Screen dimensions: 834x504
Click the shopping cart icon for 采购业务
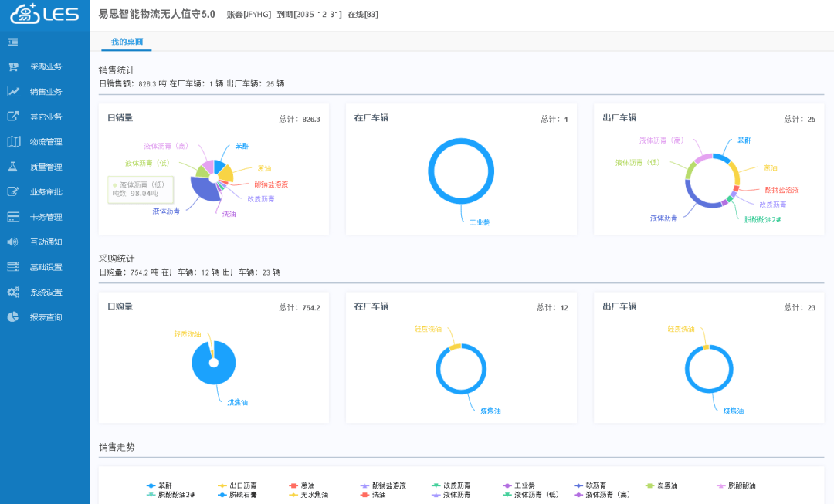click(x=13, y=67)
